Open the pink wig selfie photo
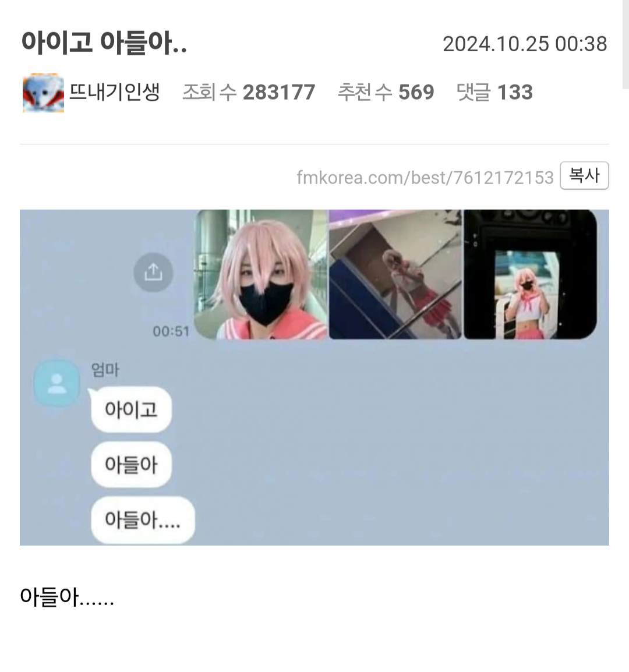 coord(260,274)
